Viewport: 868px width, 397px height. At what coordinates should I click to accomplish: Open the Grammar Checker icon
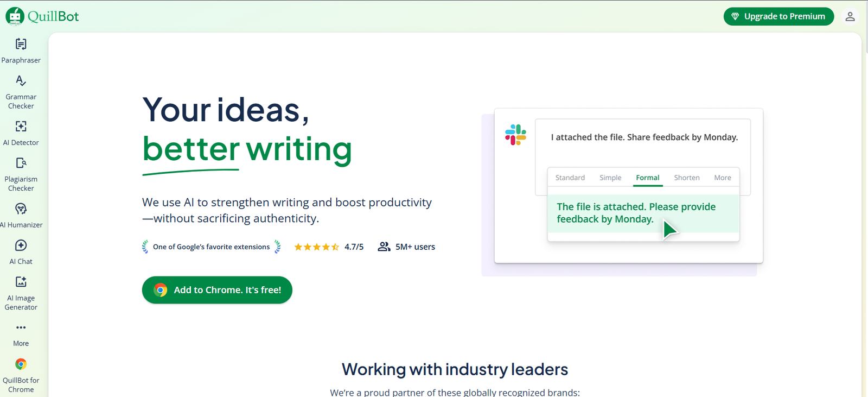(21, 81)
